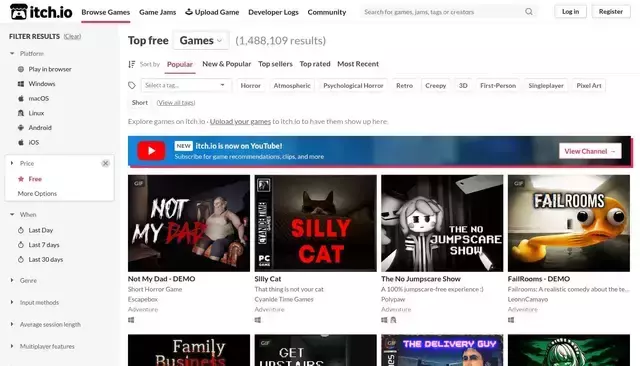Switch to New & Popular sort tab
Screen dimensions: 640x366
coord(227,64)
